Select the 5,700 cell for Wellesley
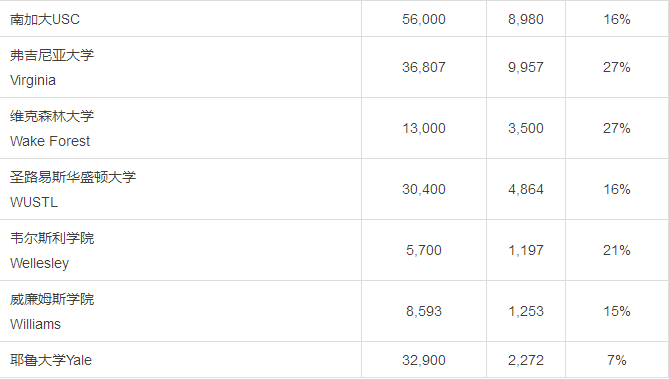This screenshot has width=669, height=379. [x=424, y=250]
